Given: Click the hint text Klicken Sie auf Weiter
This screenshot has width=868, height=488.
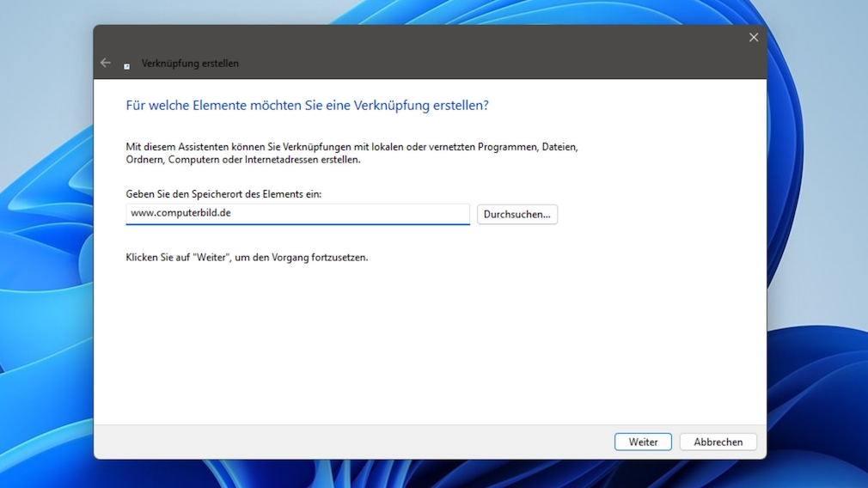Looking at the screenshot, I should 247,257.
